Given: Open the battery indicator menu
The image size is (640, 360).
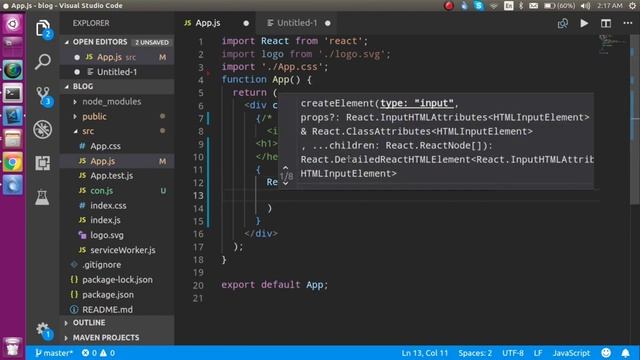Looking at the screenshot, I should click(x=560, y=5).
